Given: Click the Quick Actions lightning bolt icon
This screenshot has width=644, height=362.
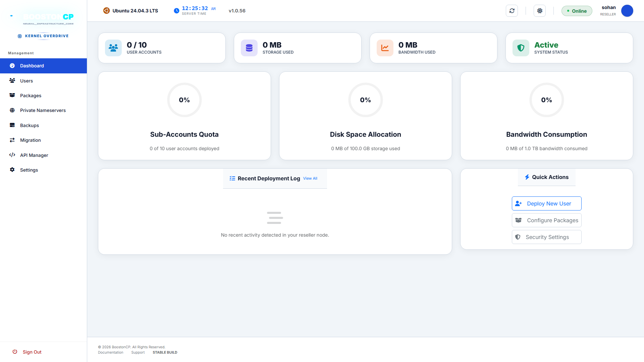Looking at the screenshot, I should coord(527,177).
